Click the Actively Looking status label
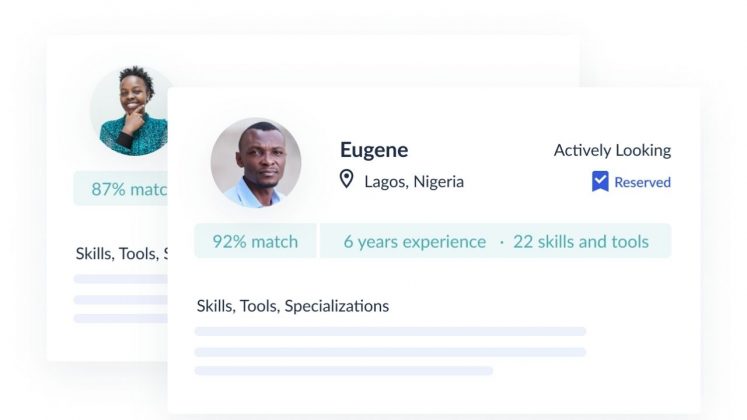747x420 pixels. coord(612,150)
